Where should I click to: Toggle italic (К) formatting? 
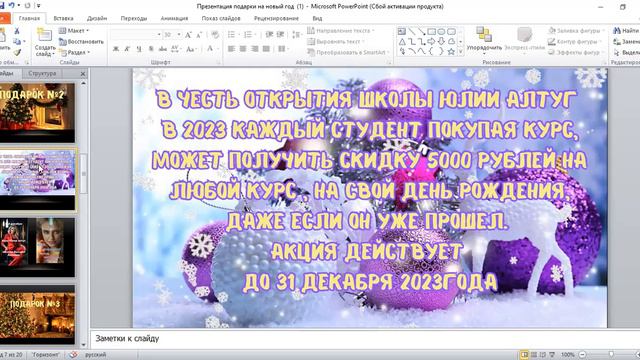127,49
